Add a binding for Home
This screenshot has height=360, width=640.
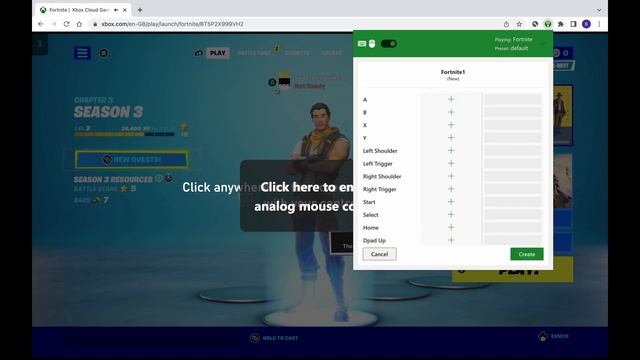(x=451, y=227)
